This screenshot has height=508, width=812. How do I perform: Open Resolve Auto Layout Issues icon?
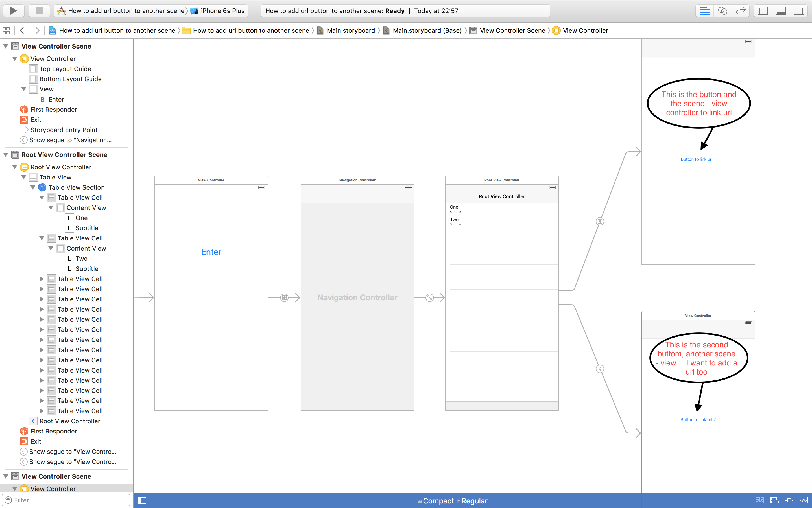[804, 501]
